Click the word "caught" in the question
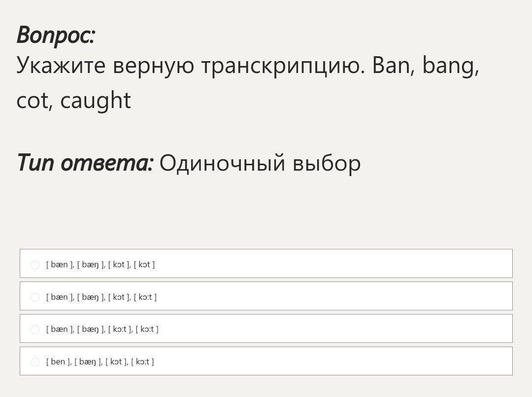The width and height of the screenshot is (532, 397). click(96, 101)
